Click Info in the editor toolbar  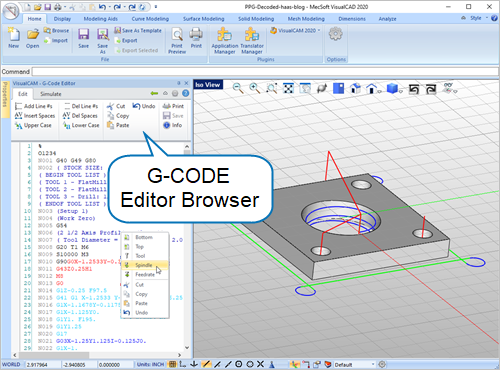tap(173, 125)
